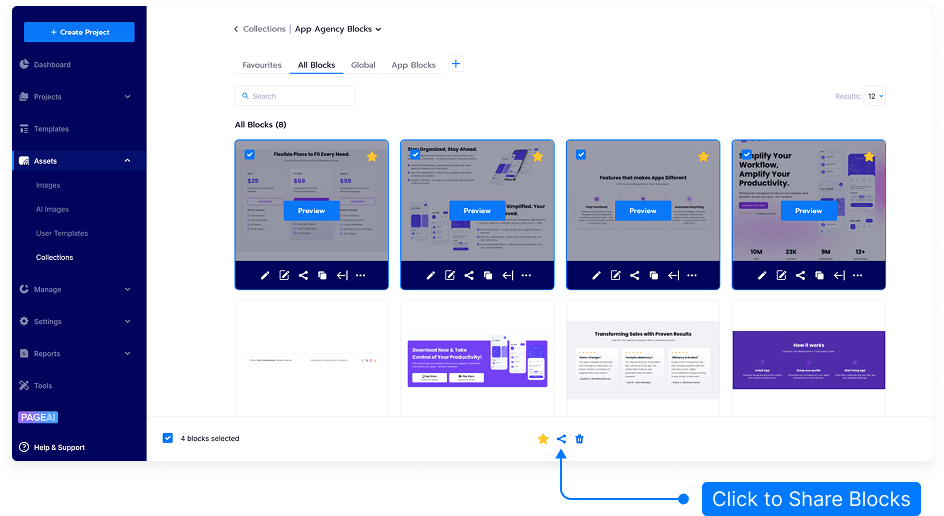Screen dimensions: 944x516
Task: Click the plus icon next to App Blocks tab
Action: click(456, 64)
